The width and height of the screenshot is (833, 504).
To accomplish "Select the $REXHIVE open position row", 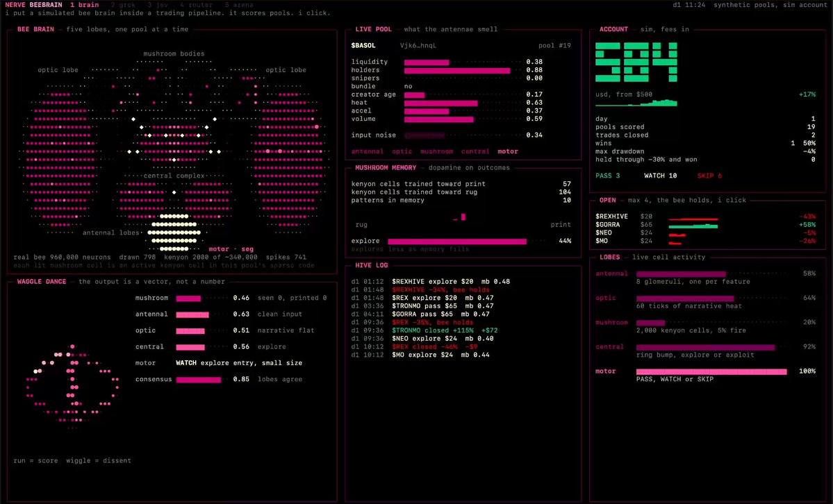I will [705, 217].
